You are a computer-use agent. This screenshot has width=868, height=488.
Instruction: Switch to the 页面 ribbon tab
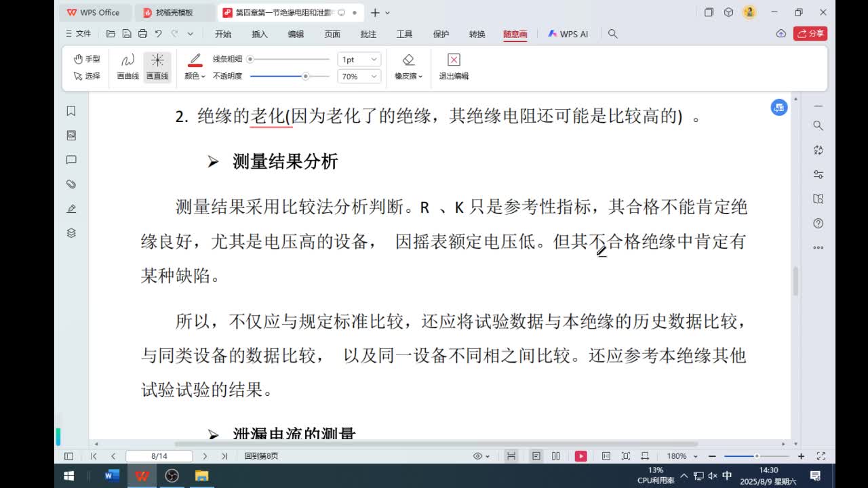(332, 34)
